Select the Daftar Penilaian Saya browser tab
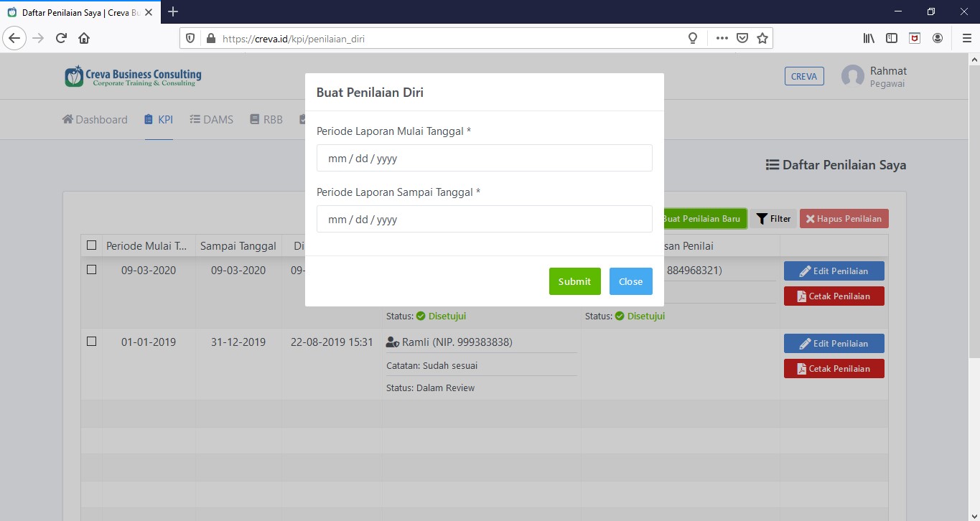Viewport: 980px width, 521px height. 80,12
